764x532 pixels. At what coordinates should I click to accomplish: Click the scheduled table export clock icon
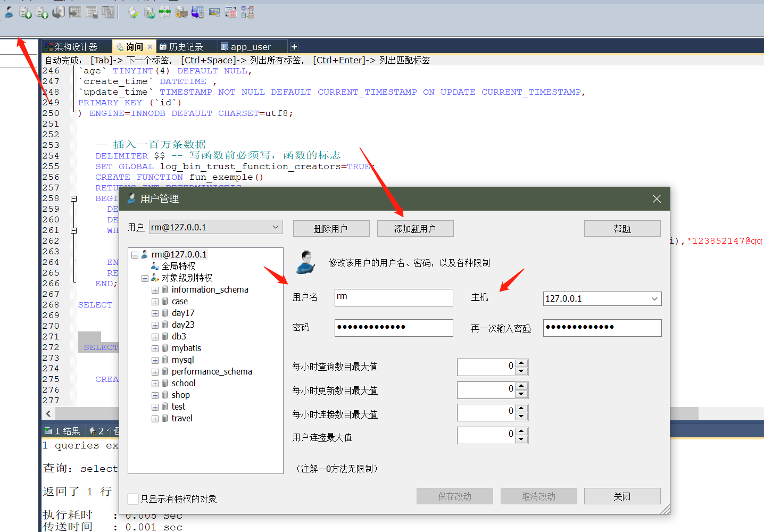pyautogui.click(x=198, y=12)
